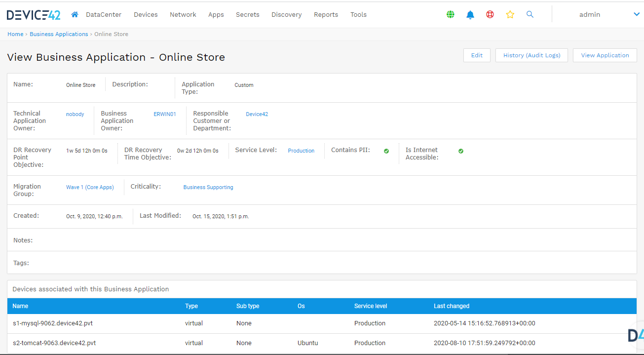
Task: Go to the home icon in navbar
Action: [75, 14]
